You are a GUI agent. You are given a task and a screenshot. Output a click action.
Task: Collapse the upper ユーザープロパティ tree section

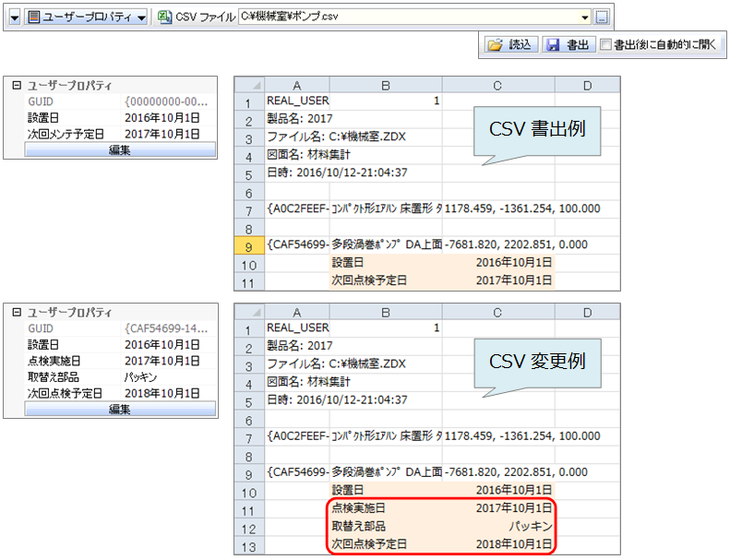coord(15,85)
